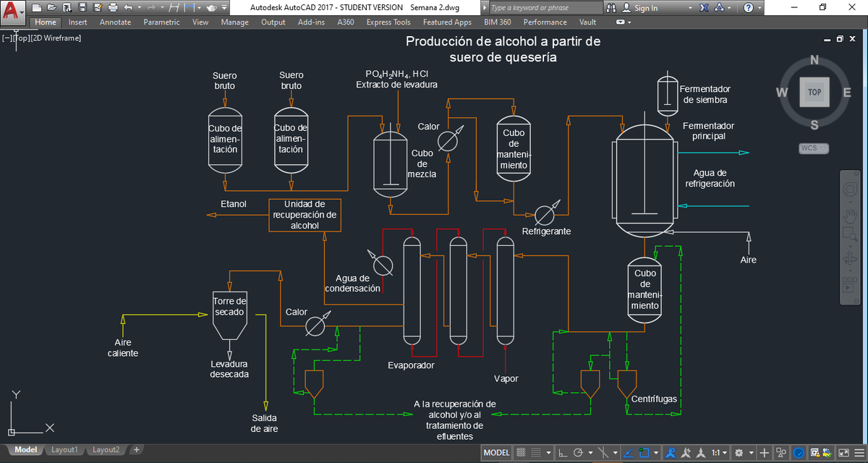Expand the Object Snap settings dropdown arrow
Image resolution: width=868 pixels, height=463 pixels.
coord(656,452)
